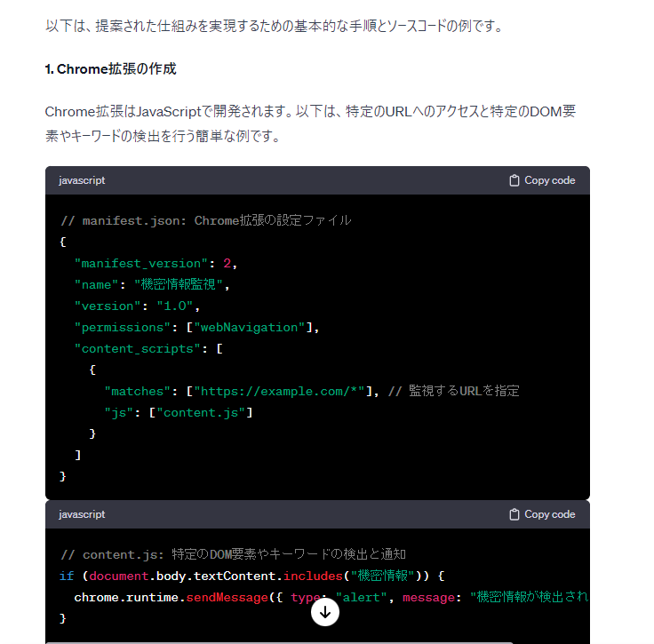Click the "content.js" string in js array
The width and height of the screenshot is (654, 644).
pos(201,413)
